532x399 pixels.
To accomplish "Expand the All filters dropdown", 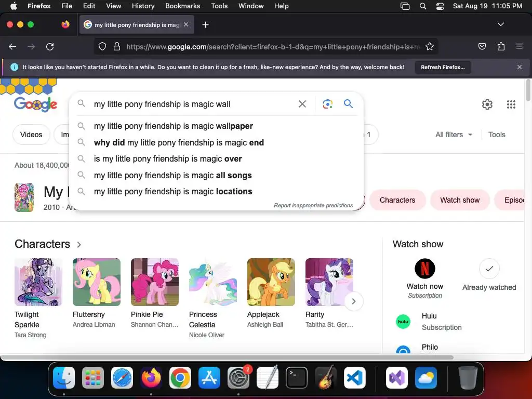I will pyautogui.click(x=454, y=135).
